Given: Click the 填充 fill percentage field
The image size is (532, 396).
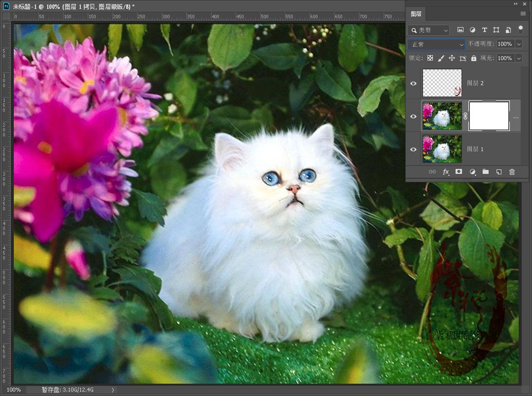Looking at the screenshot, I should click(x=504, y=58).
